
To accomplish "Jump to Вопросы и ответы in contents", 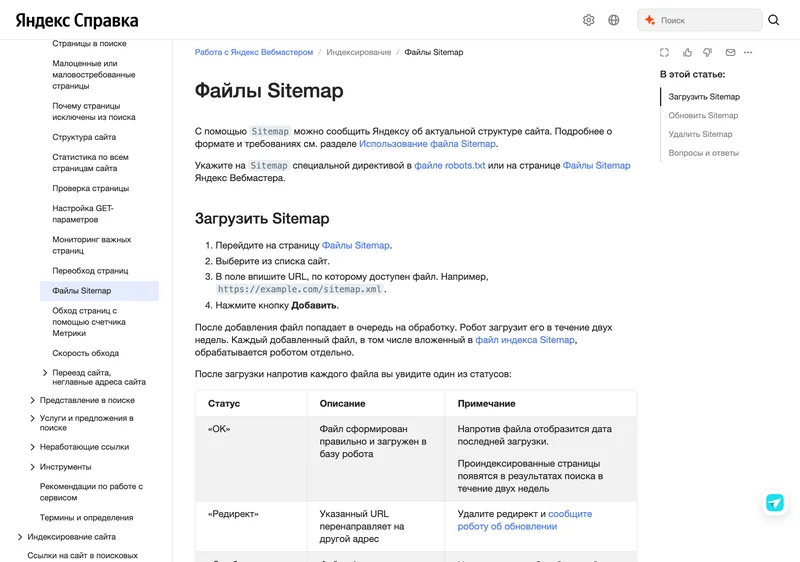I will (704, 153).
